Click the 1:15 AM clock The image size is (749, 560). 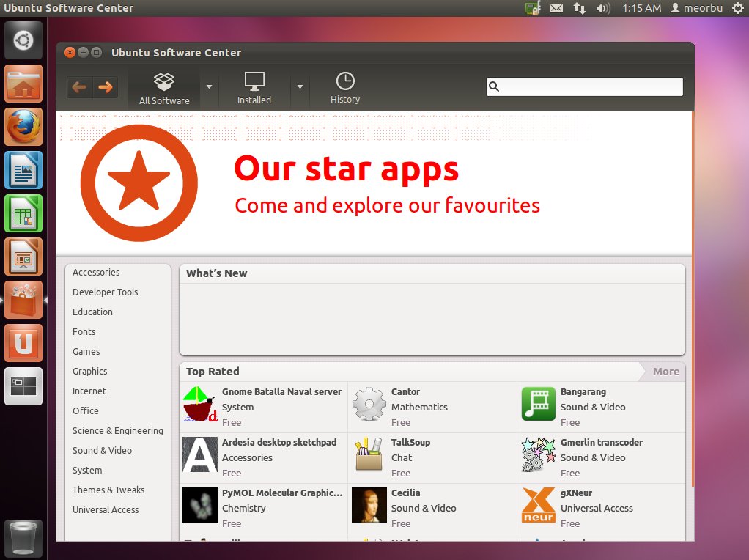click(641, 8)
